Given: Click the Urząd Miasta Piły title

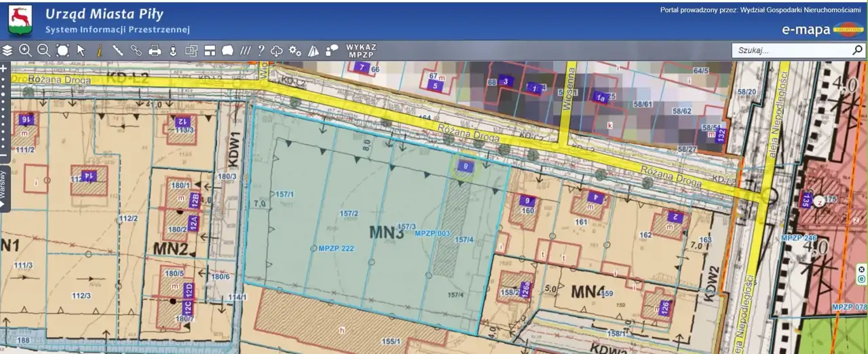Looking at the screenshot, I should coord(104,14).
